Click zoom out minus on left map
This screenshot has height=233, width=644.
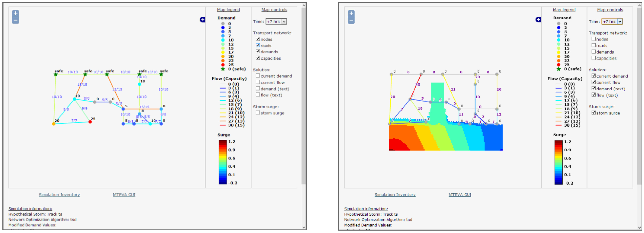pos(15,20)
